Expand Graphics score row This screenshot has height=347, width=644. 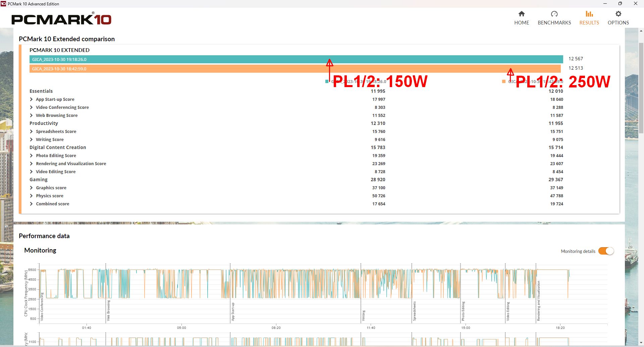click(31, 188)
